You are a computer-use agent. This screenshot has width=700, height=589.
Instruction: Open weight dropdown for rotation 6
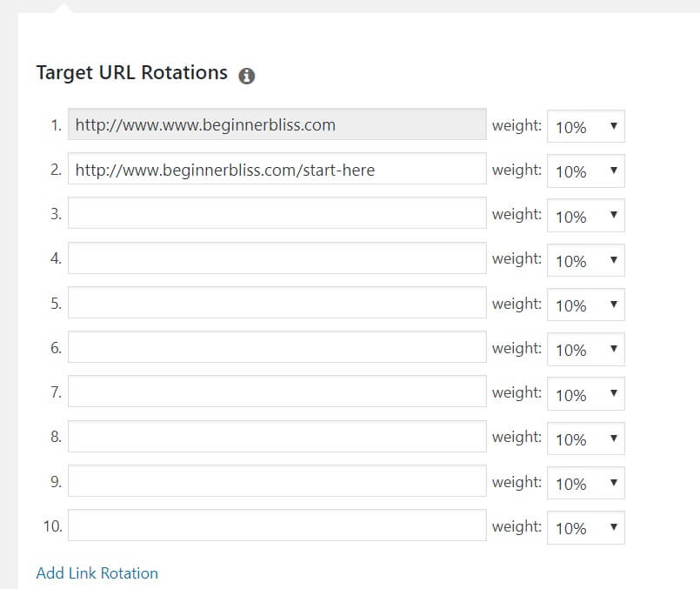click(x=585, y=349)
